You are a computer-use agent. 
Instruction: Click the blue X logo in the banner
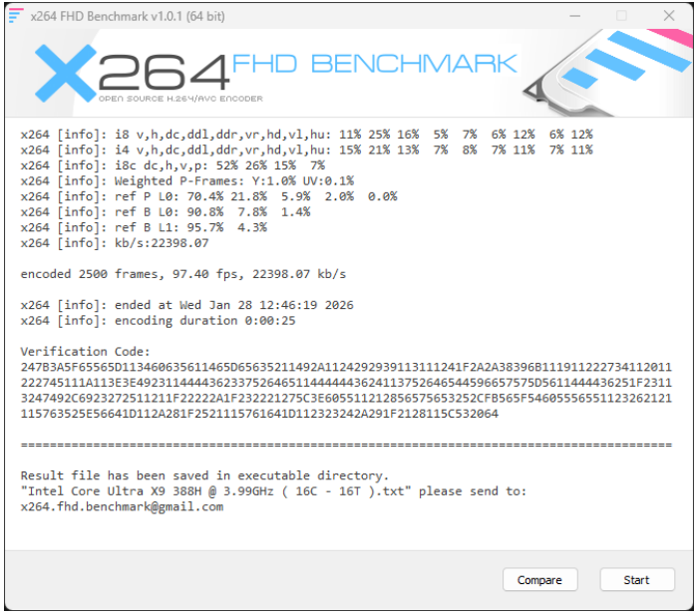point(66,74)
